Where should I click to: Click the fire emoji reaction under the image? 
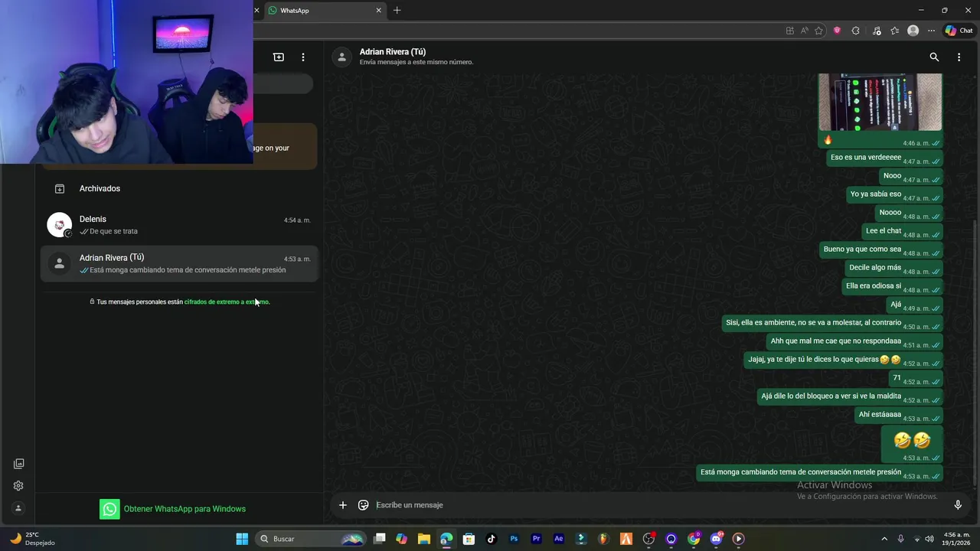[x=828, y=140]
